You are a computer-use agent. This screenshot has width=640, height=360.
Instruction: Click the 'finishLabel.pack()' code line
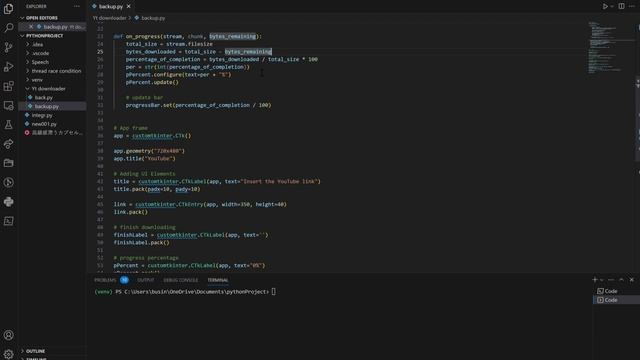141,243
